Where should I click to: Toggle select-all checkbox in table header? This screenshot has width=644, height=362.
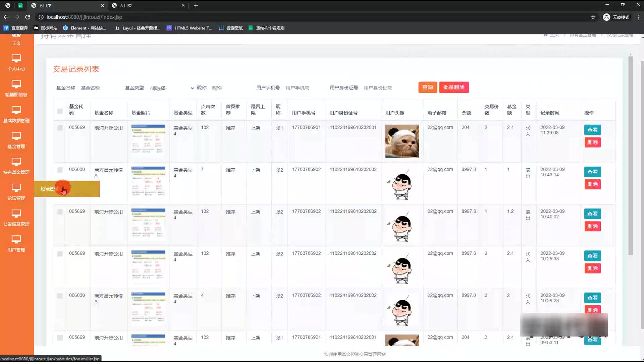pyautogui.click(x=60, y=111)
